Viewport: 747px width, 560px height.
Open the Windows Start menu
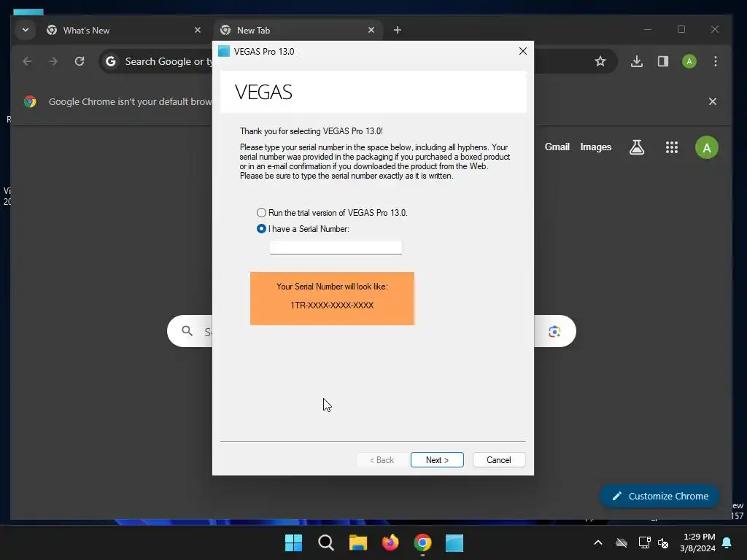tap(293, 542)
